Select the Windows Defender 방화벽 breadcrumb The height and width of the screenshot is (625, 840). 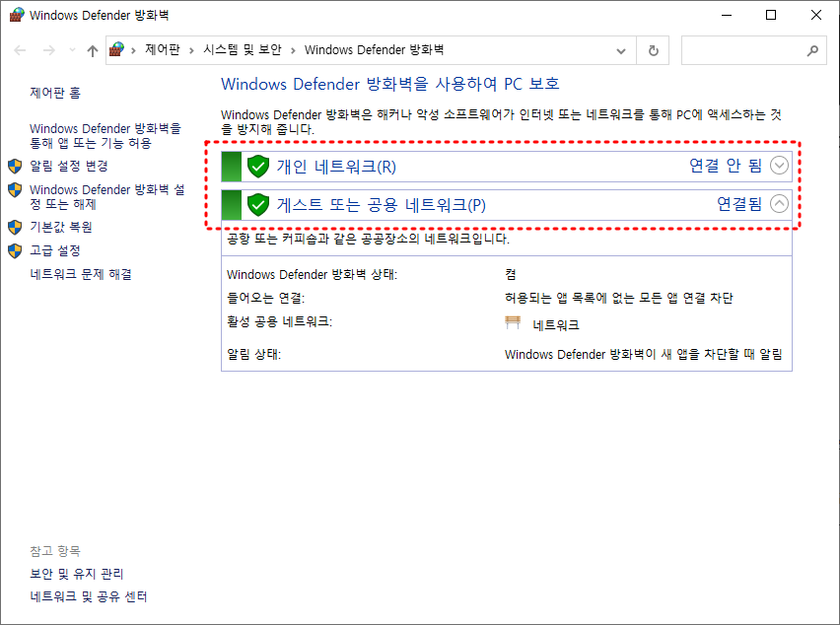(374, 50)
